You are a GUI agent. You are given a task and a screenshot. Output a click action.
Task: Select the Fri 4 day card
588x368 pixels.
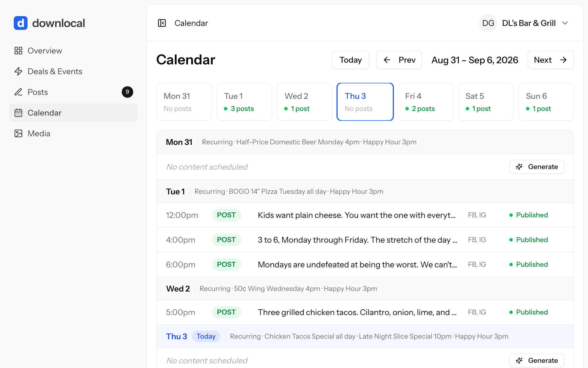click(x=426, y=102)
